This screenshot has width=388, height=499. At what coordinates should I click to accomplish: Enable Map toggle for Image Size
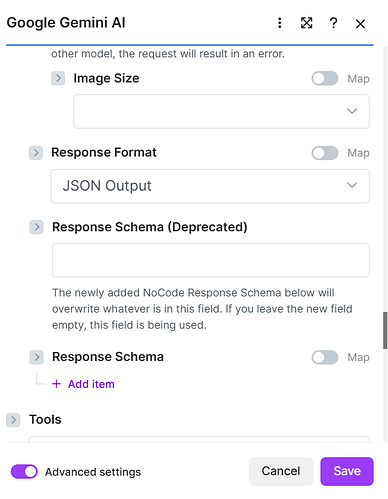[x=325, y=79]
